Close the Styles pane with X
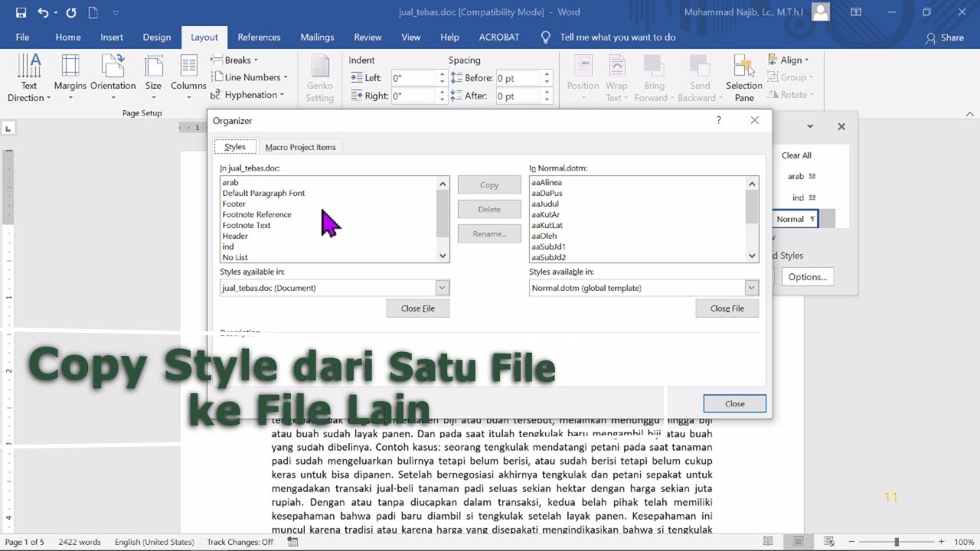Image resolution: width=980 pixels, height=551 pixels. (x=841, y=127)
